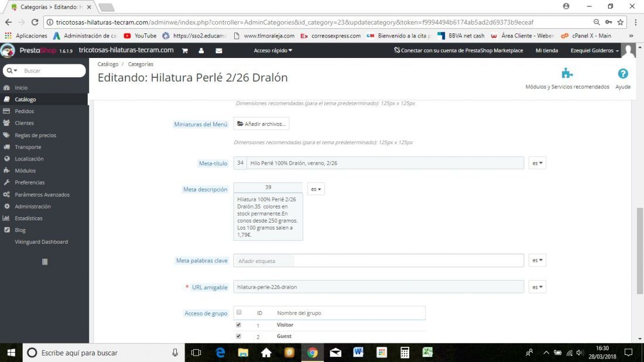Image resolution: width=644 pixels, height=362 pixels.
Task: Open search type dropdown in sidebar
Action: pyautogui.click(x=12, y=71)
